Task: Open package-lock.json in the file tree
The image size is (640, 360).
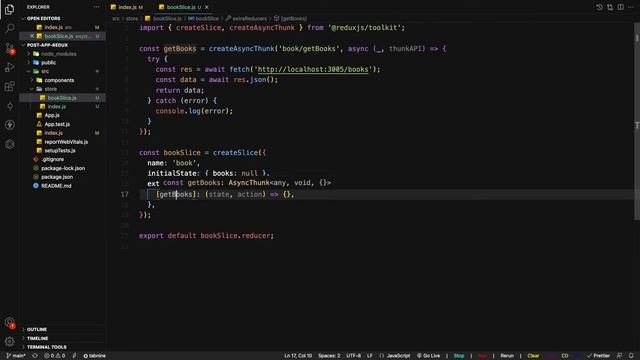Action: pyautogui.click(x=63, y=168)
